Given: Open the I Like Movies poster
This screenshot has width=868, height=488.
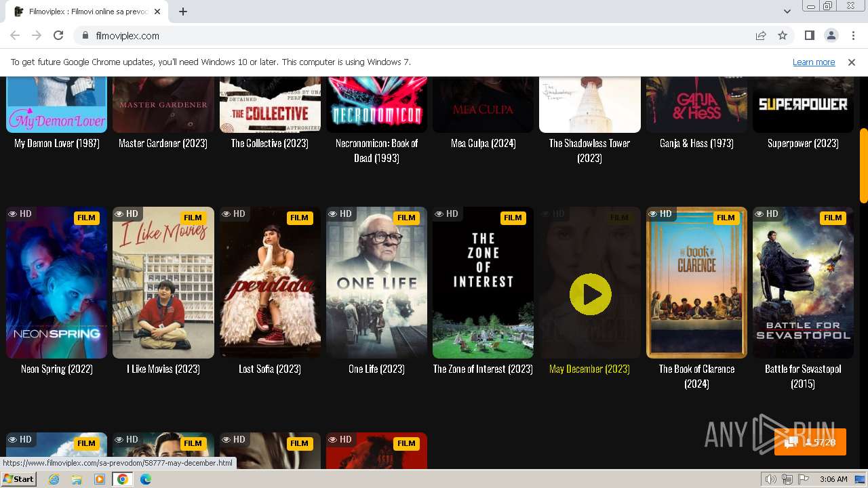Looking at the screenshot, I should coord(163,283).
